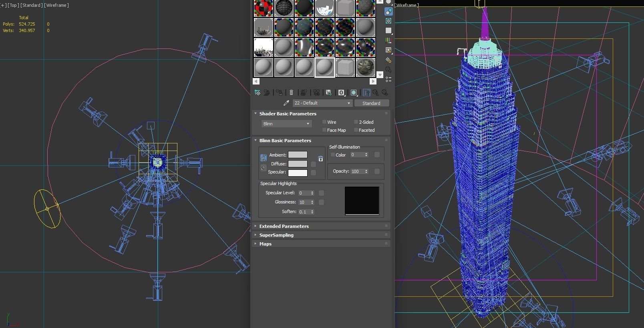Reset material with the trash icon

click(291, 93)
